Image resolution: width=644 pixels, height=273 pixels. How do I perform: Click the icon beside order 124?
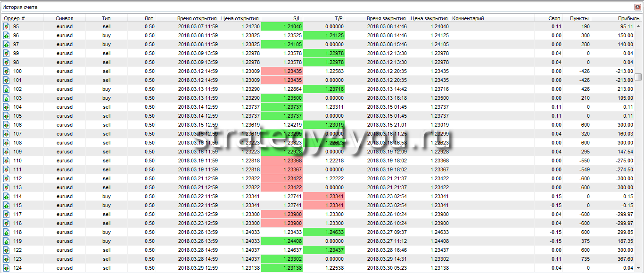point(7,268)
